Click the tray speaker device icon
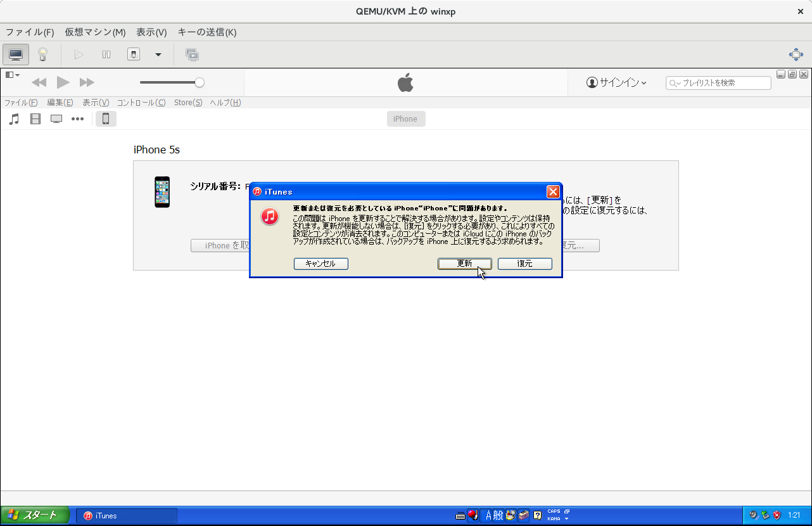Viewport: 812px width, 526px height. point(754,515)
